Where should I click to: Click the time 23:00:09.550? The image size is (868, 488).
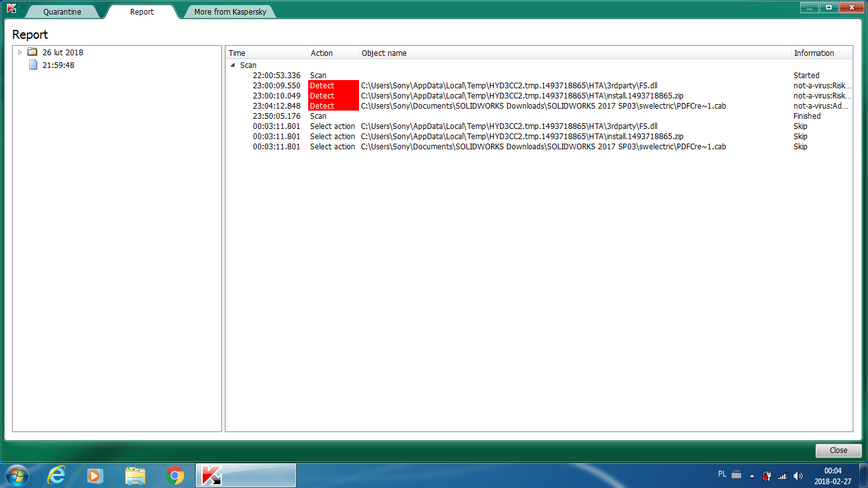click(x=276, y=85)
